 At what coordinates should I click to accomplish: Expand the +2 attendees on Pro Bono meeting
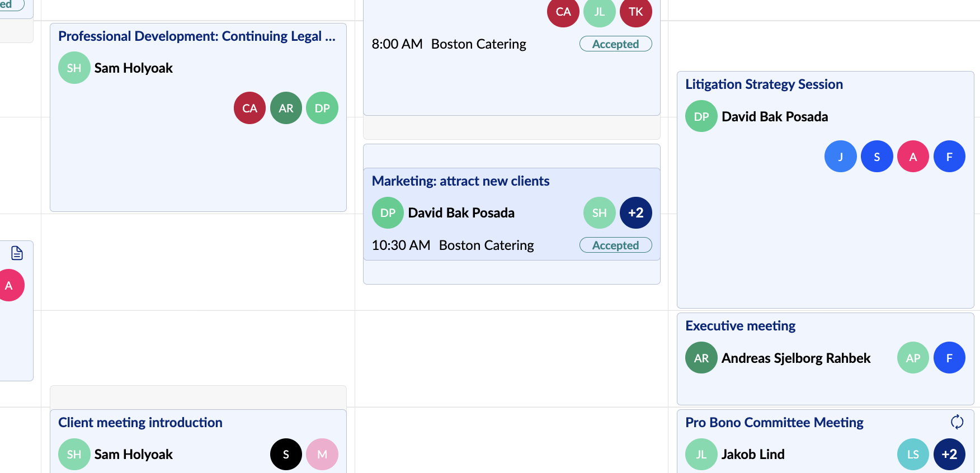coord(949,455)
